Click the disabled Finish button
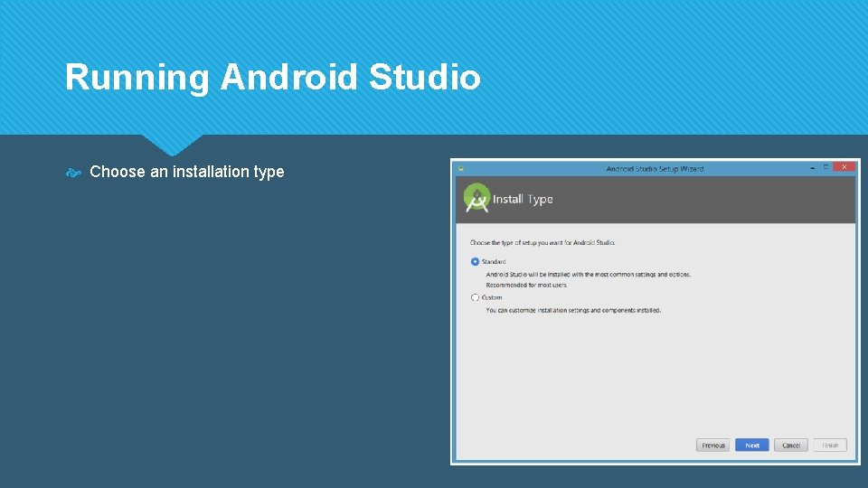Image resolution: width=868 pixels, height=488 pixels. point(830,446)
